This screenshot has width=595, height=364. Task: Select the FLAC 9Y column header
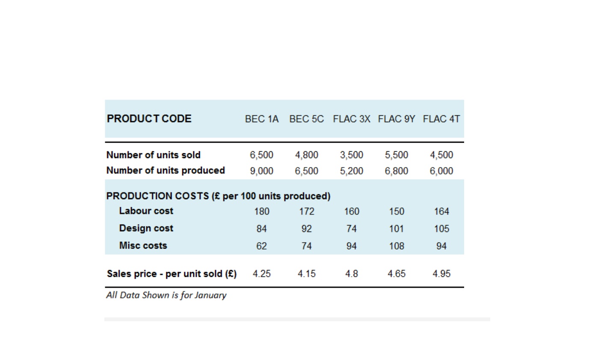tap(397, 119)
